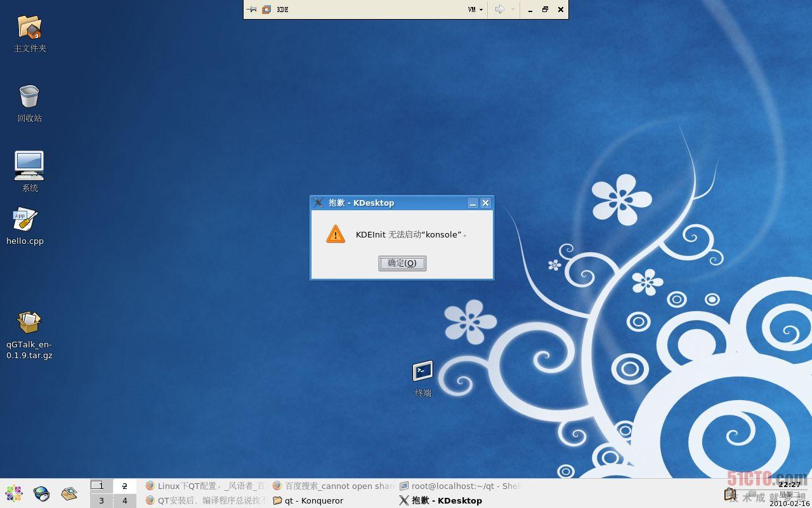Screen dimensions: 812x508
Task: Activate the '百度搜索_cannot open' Firefox taskbar entry
Action: [x=333, y=486]
